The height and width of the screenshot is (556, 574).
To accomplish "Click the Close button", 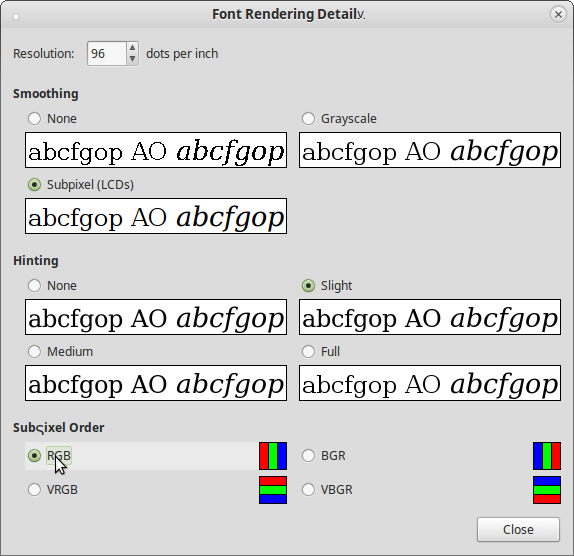I will click(518, 529).
